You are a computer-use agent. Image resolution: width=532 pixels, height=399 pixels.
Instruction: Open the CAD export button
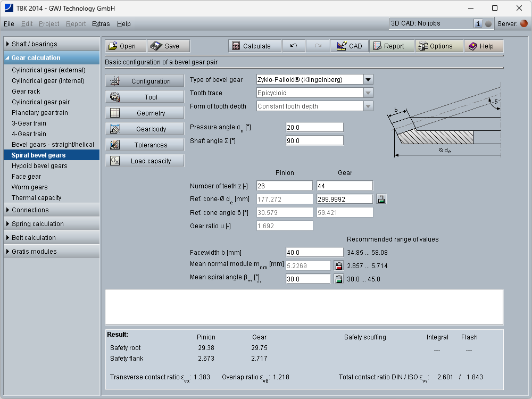click(x=349, y=46)
